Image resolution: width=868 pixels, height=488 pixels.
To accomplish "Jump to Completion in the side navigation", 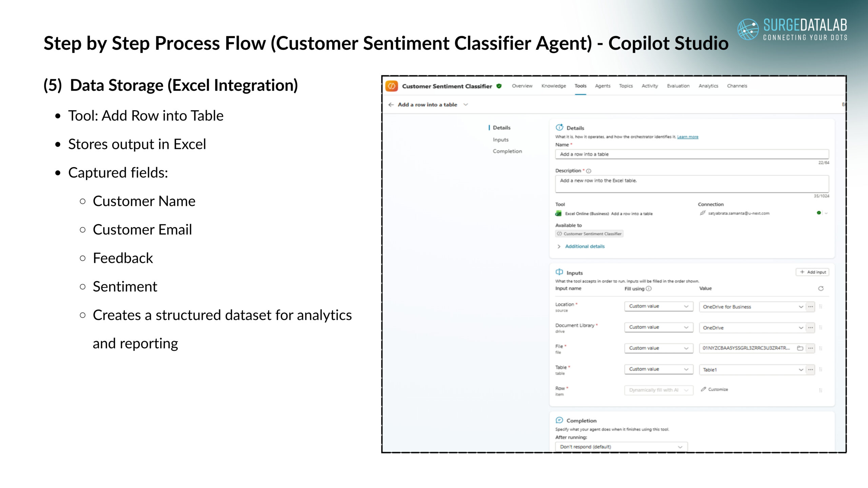I will coord(507,151).
